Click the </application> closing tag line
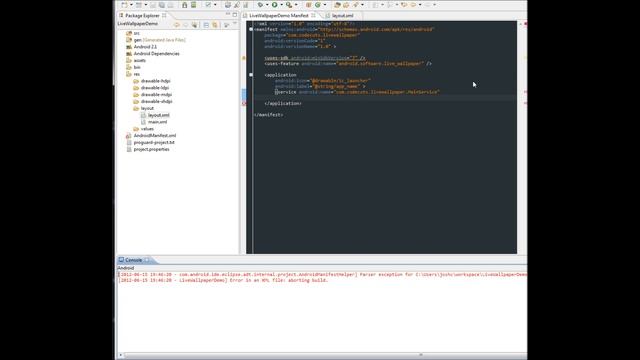The width and height of the screenshot is (640, 360). (x=283, y=104)
